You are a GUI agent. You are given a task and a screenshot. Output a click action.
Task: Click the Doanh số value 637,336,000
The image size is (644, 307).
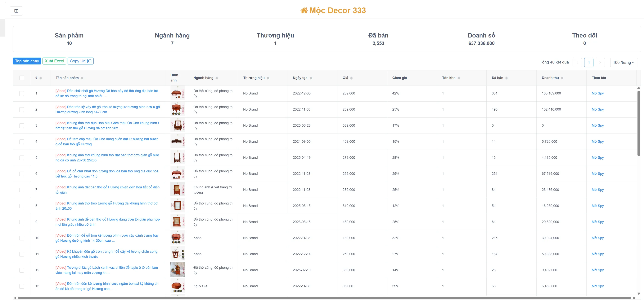(x=481, y=43)
